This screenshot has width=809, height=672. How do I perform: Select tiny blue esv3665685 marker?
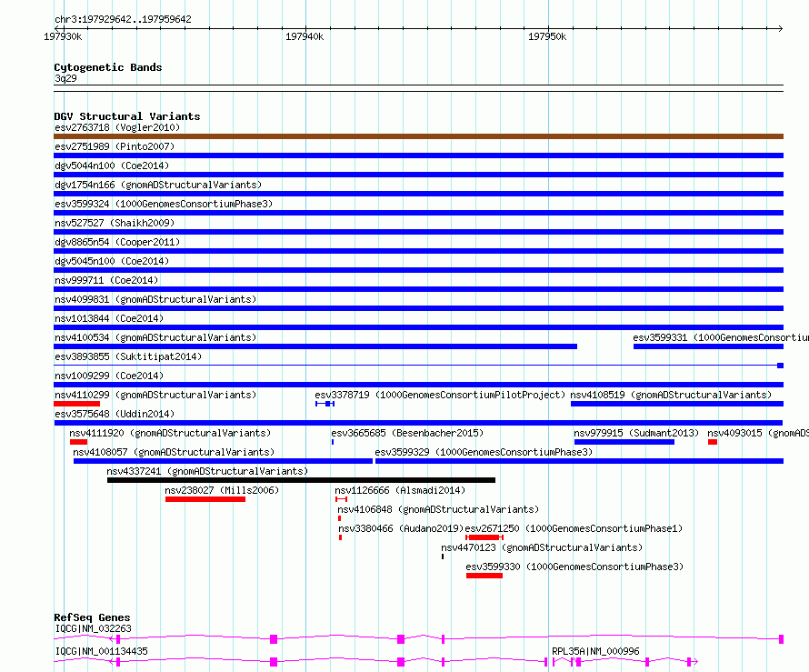point(333,442)
